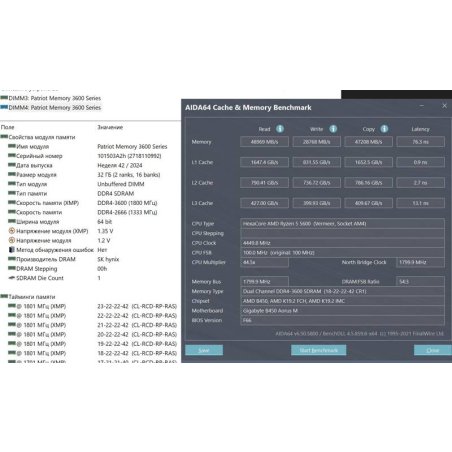The height and width of the screenshot is (452, 452).
Task: Select the 18-22-22-42 XMP timing row
Action: (89, 353)
